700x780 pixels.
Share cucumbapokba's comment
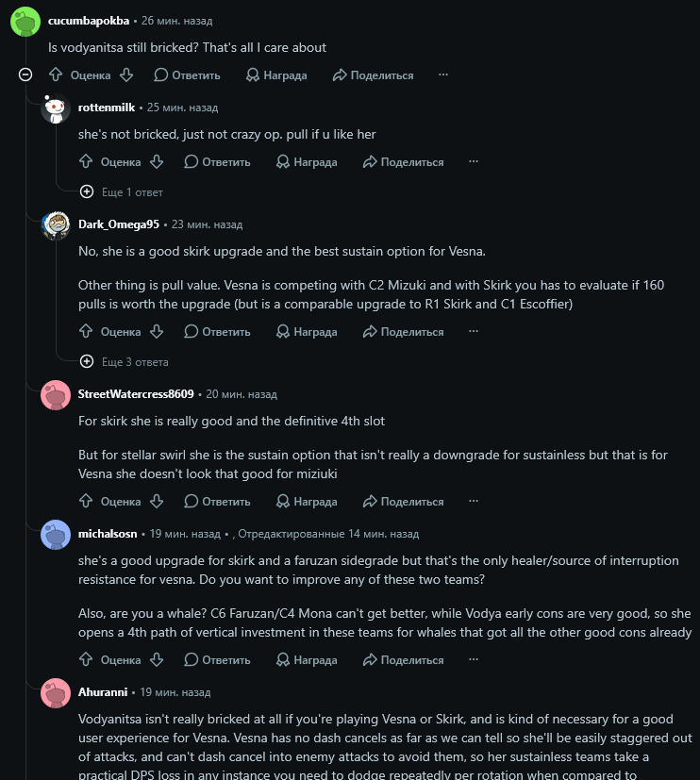[374, 75]
